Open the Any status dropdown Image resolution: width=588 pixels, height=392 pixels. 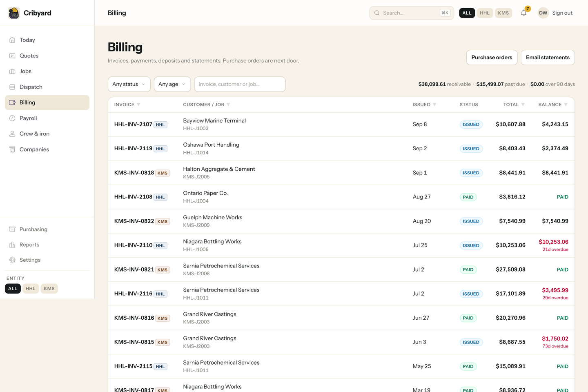(x=129, y=84)
